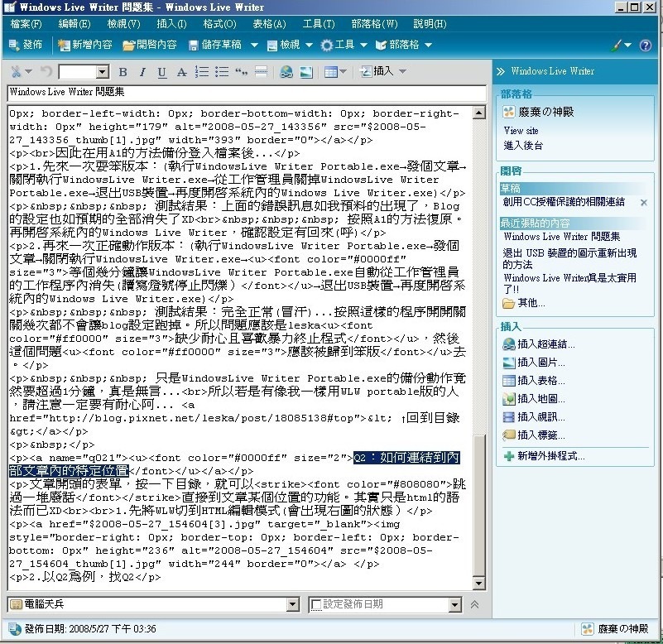Open the publish date dropdown arrow
The image size is (663, 644).
[x=454, y=604]
